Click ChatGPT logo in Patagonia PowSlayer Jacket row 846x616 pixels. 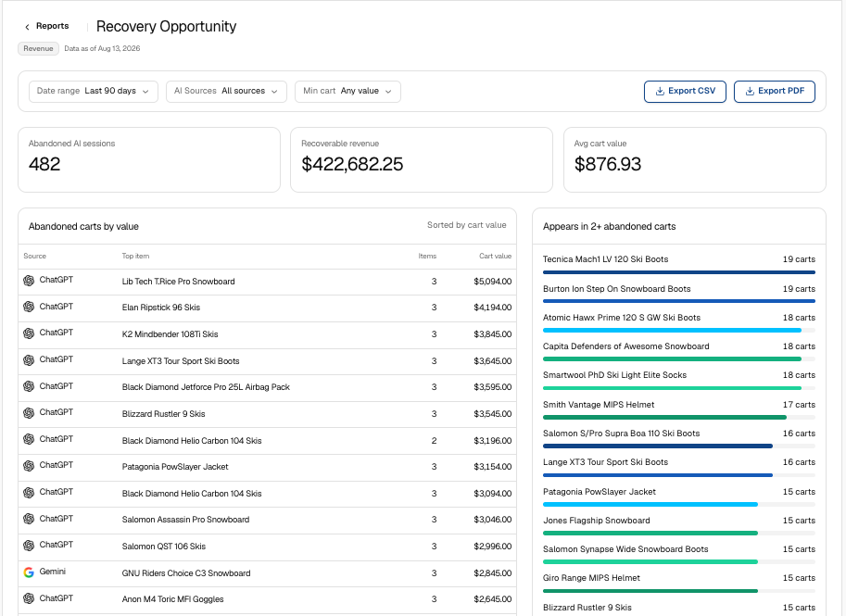pyautogui.click(x=29, y=466)
